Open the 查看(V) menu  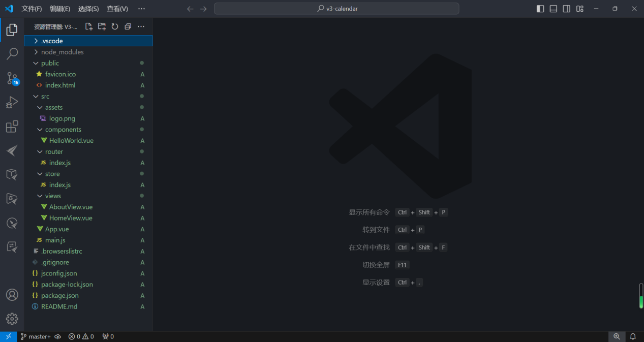[x=117, y=9]
